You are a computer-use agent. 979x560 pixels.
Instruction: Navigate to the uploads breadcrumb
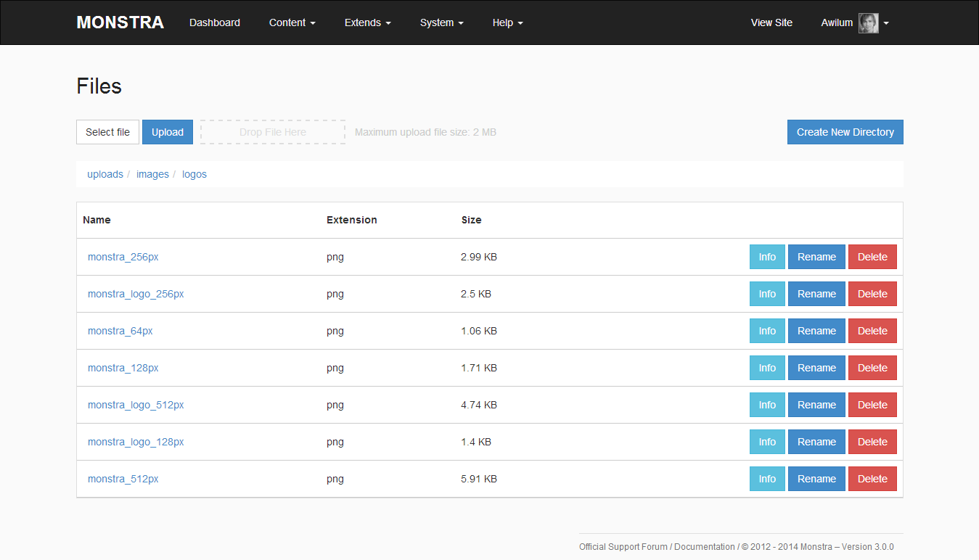click(105, 174)
